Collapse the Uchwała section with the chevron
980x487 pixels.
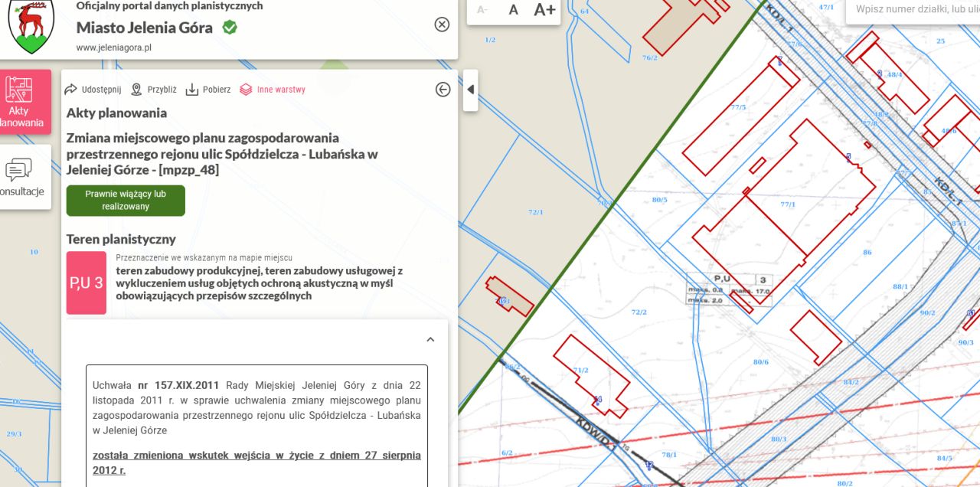click(x=430, y=338)
